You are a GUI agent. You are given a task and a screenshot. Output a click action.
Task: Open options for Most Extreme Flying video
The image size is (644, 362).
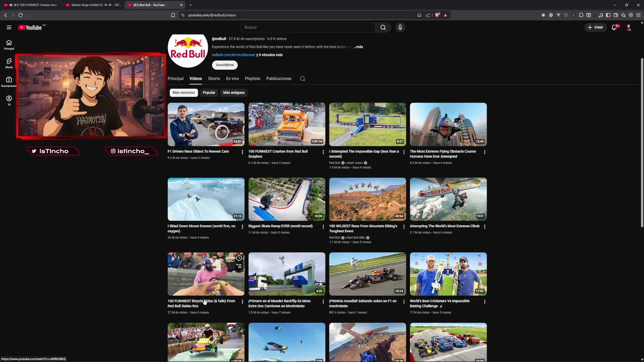[485, 152]
